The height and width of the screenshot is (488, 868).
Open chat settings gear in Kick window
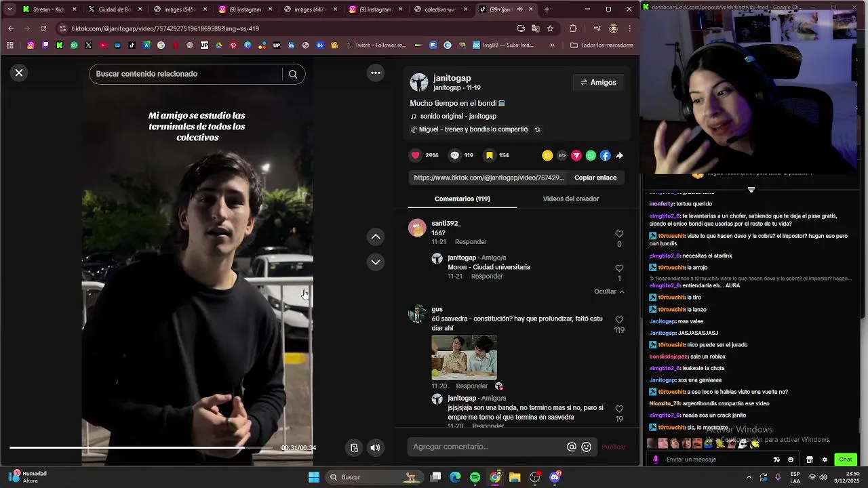tap(825, 460)
